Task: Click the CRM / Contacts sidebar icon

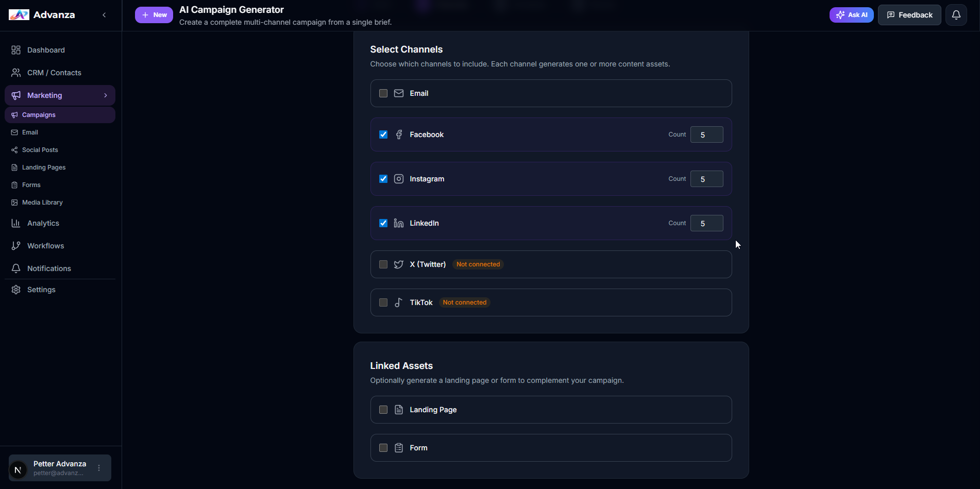Action: (15, 73)
